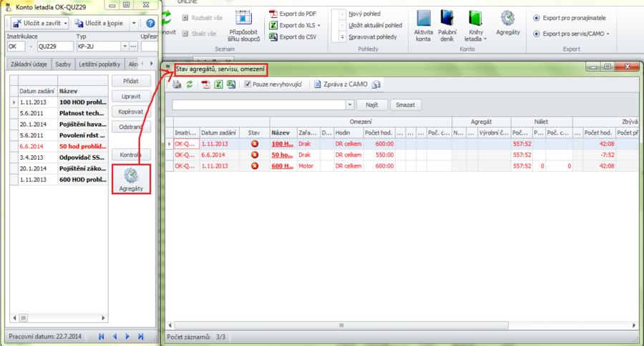Open the Export do XLS dropdown arrow
The height and width of the screenshot is (346, 644).
[x=318, y=25]
